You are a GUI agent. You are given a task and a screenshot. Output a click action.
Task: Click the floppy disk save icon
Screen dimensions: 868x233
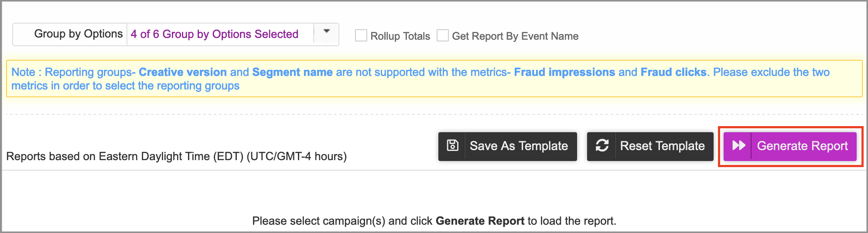click(x=452, y=146)
